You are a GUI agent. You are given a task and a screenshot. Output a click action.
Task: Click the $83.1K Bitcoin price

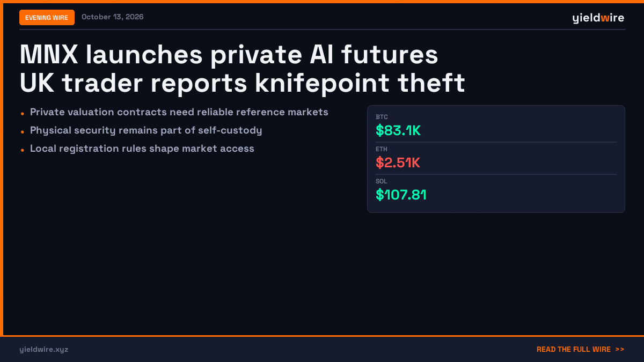[x=398, y=130]
